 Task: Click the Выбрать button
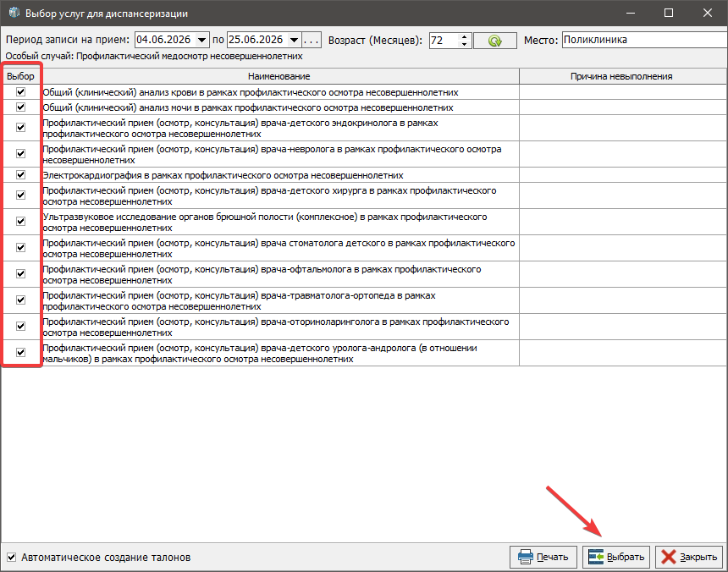click(x=616, y=557)
